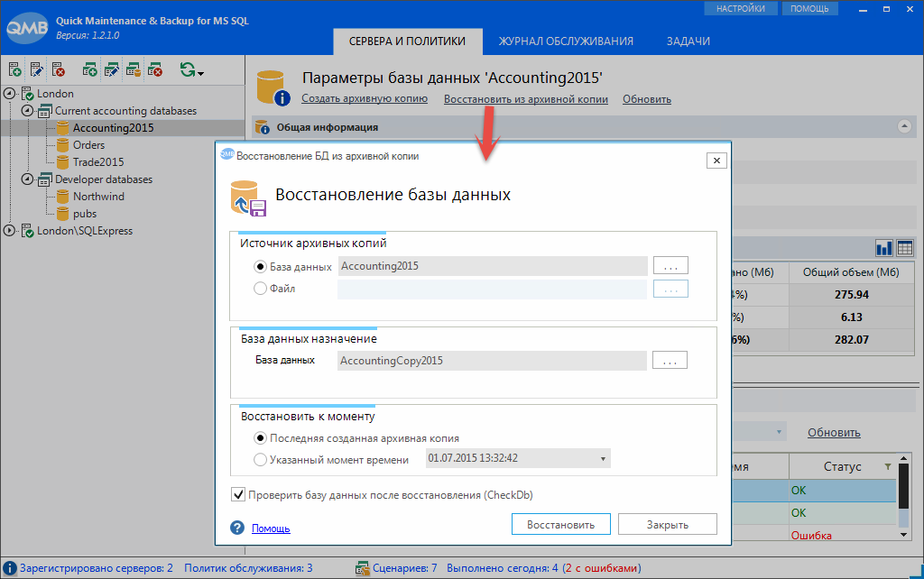Click the edit server toolbar icon
The width and height of the screenshot is (924, 579).
click(36, 69)
